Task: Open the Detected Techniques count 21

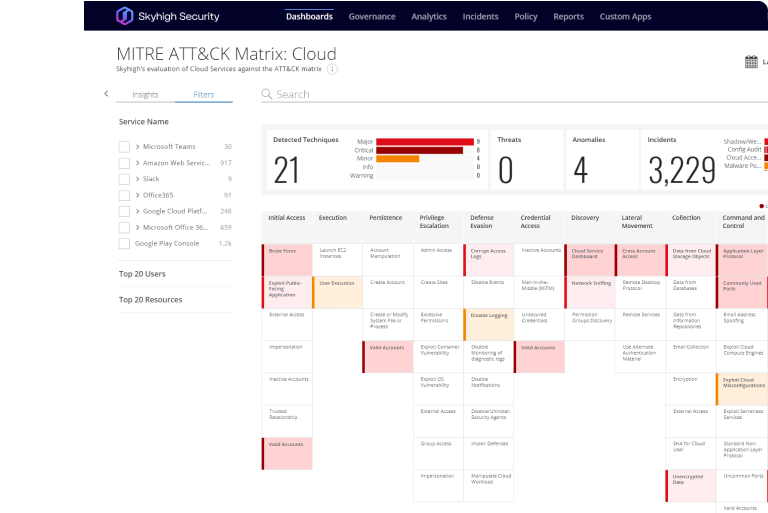Action: (x=286, y=170)
